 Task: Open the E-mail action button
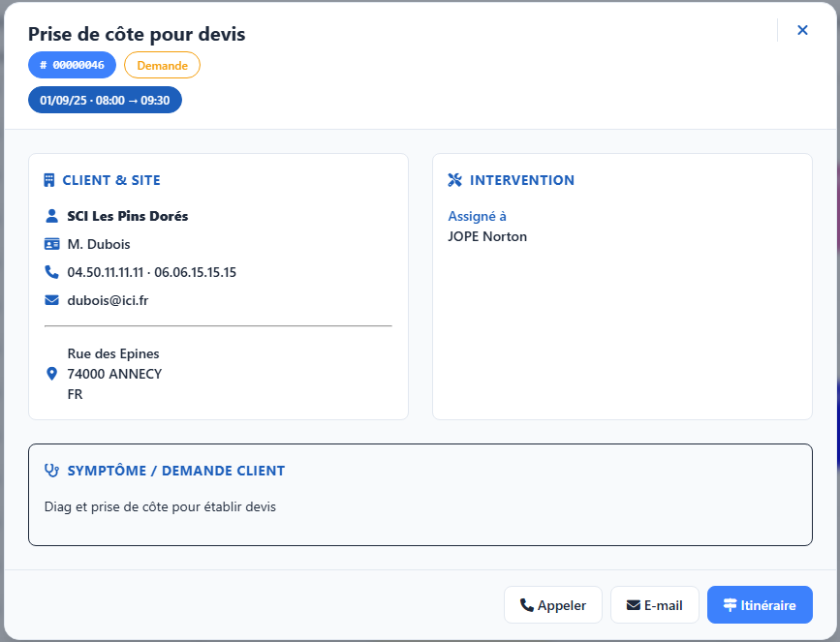tap(654, 604)
